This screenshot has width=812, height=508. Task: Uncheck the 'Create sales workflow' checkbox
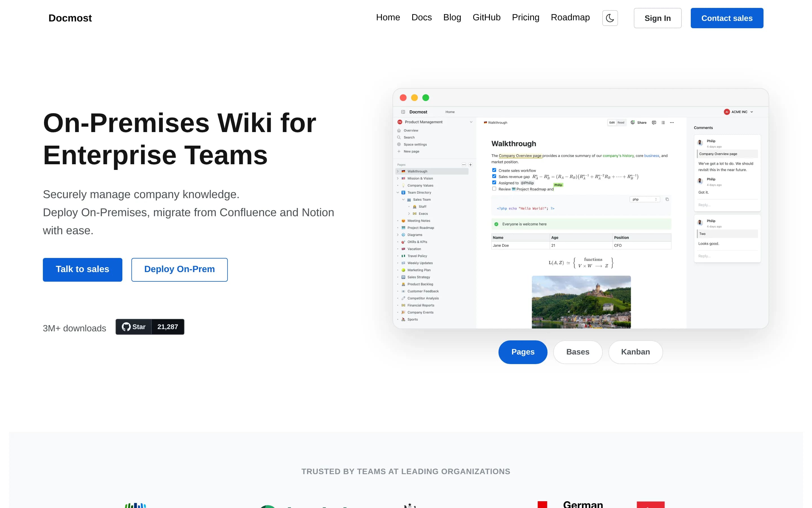[494, 170]
